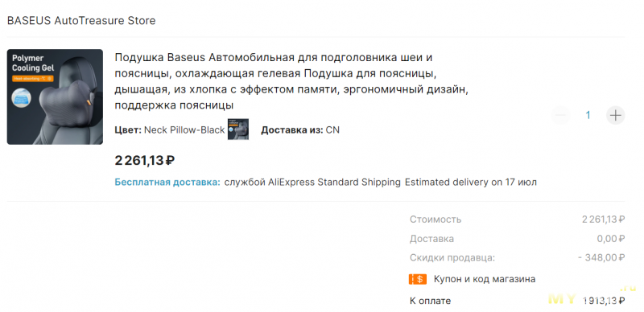Click the blue Бесплатная доставка label
Image resolution: width=644 pixels, height=312 pixels.
pos(167,183)
